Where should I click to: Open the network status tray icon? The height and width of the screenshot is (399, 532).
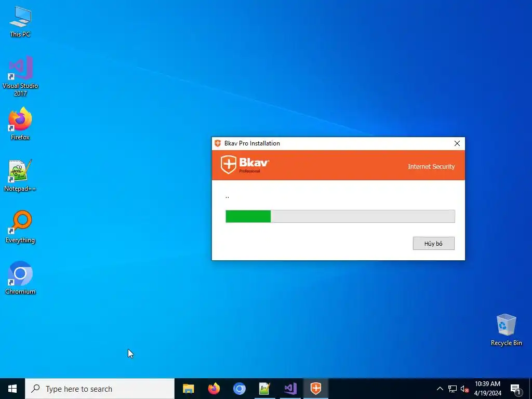(453, 389)
